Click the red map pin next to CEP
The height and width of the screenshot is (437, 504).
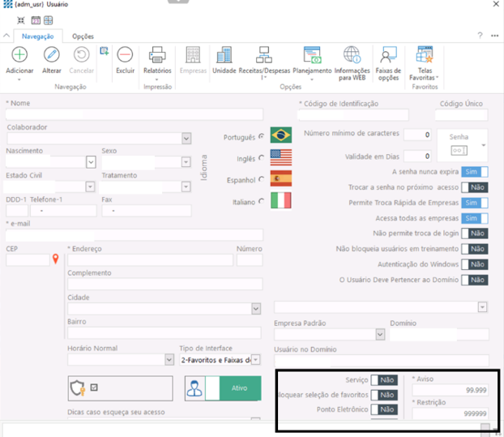click(56, 259)
